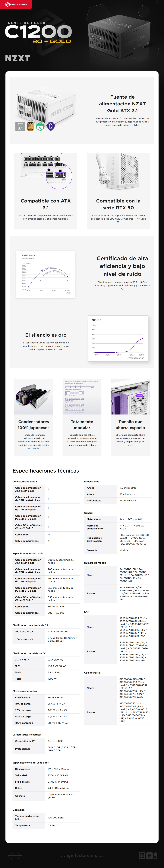Click the 'Compatible con la serie RTX 50' heading
The height and width of the screenshot is (868, 164).
pos(118,204)
